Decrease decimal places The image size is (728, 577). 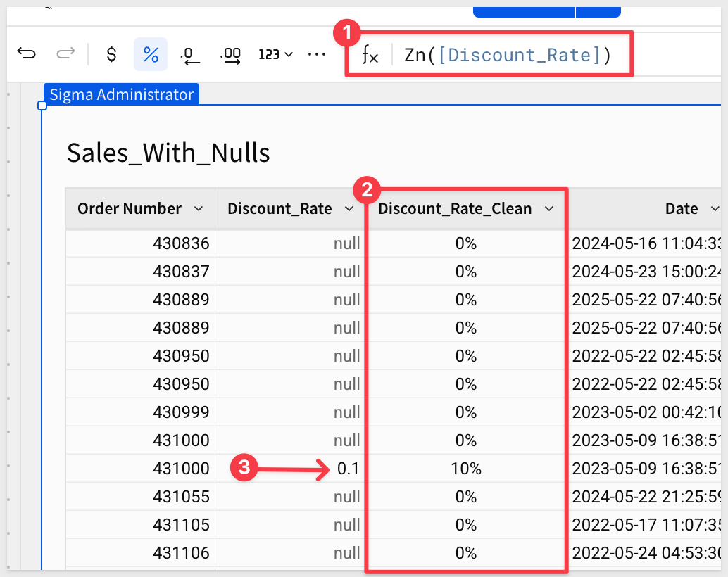point(190,55)
